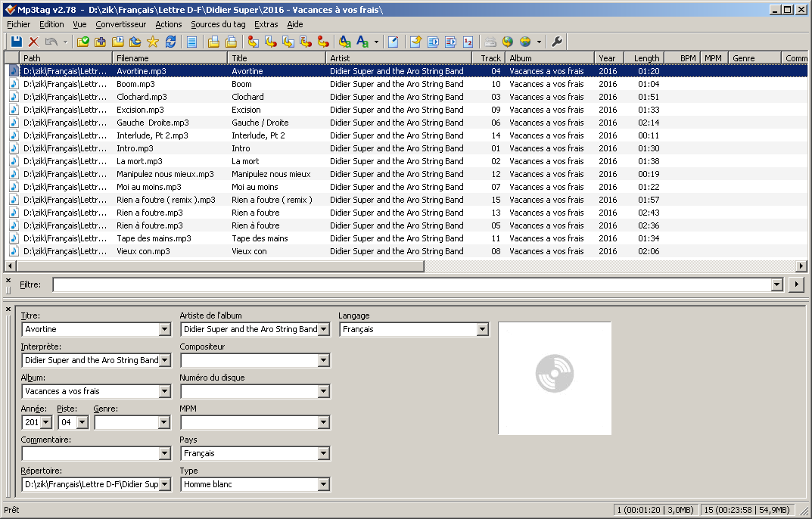Save tag with the floppy disk icon
This screenshot has width=812, height=519.
coord(17,42)
